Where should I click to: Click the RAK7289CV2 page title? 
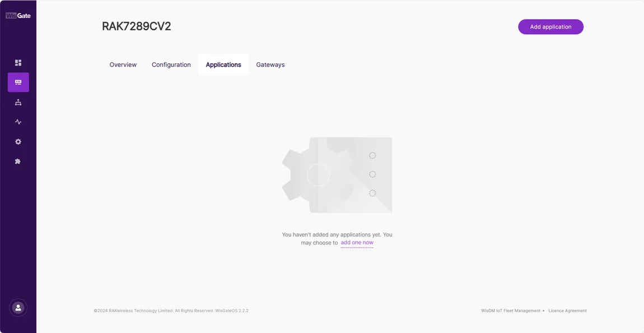click(x=136, y=26)
